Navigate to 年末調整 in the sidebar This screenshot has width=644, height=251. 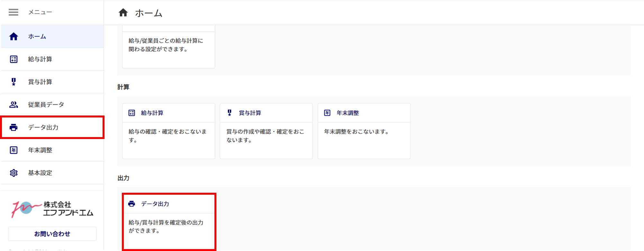click(x=52, y=150)
